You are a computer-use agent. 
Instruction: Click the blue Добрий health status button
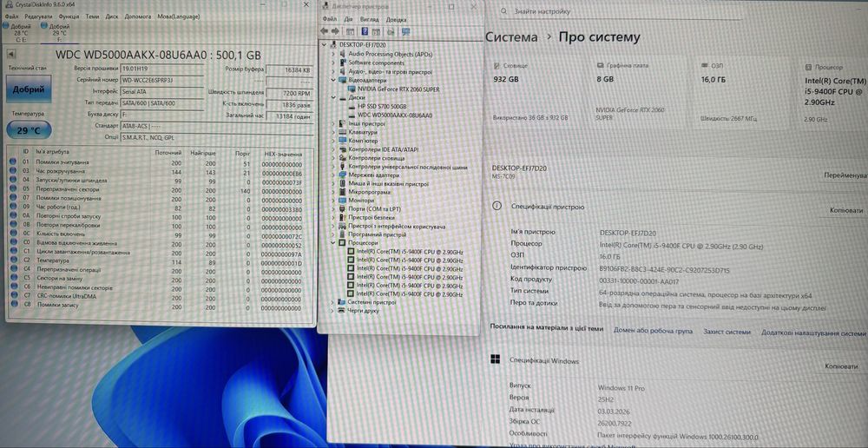(29, 89)
